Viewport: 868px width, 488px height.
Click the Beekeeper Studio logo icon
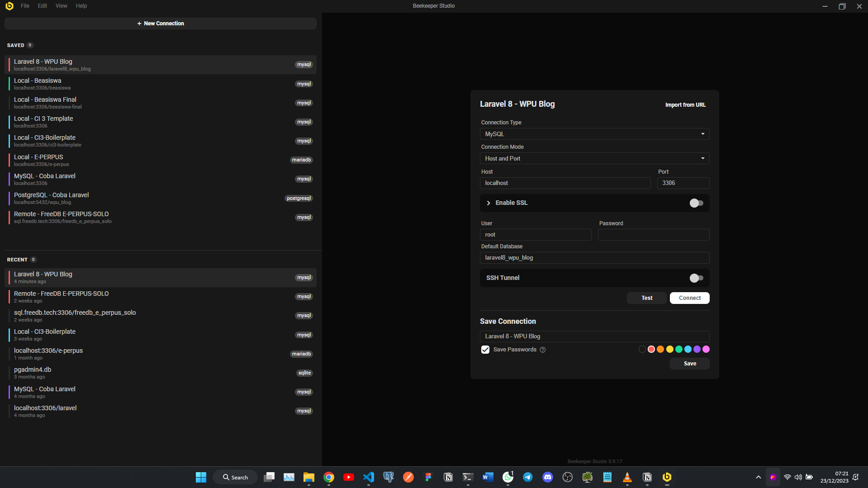[x=9, y=6]
